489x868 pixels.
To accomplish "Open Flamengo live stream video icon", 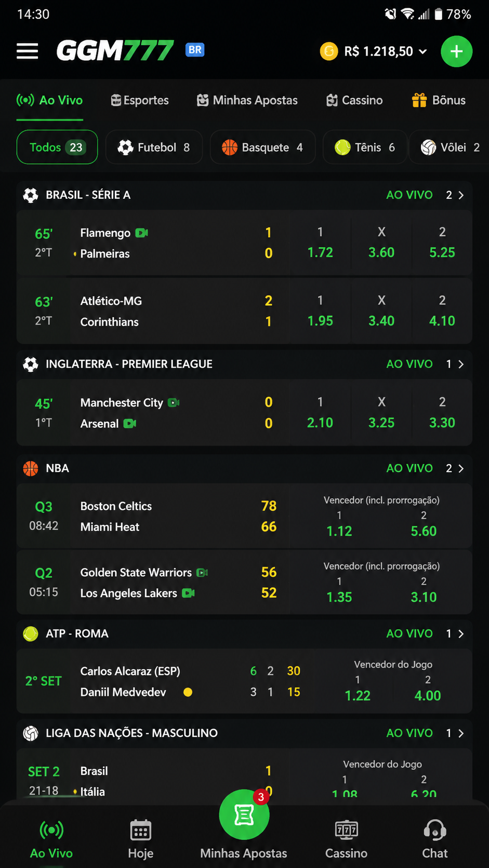I will 141,233.
